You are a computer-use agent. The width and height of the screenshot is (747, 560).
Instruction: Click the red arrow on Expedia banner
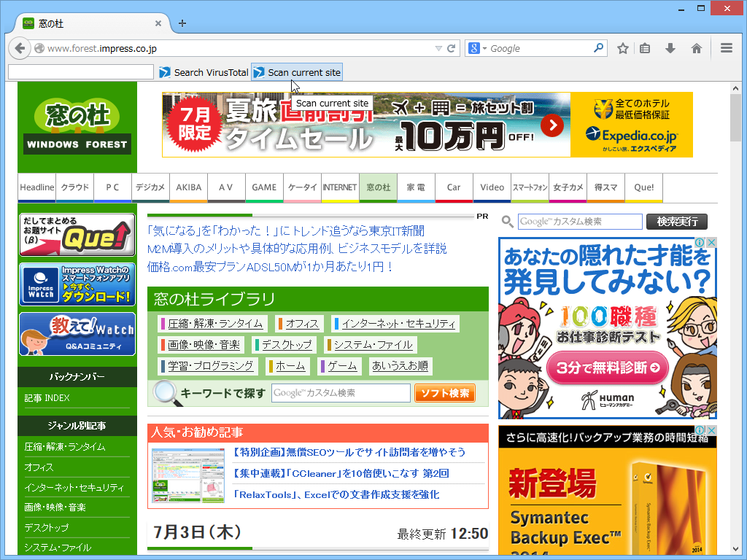tap(552, 125)
